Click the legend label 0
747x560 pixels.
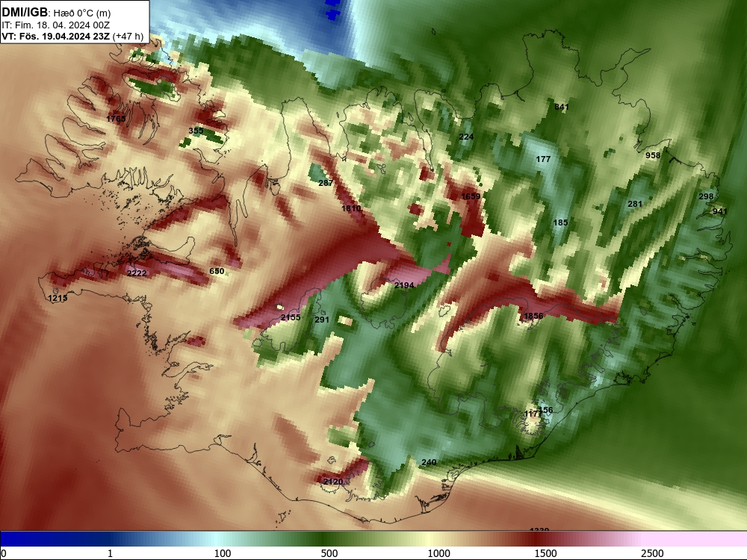[x=4, y=553]
